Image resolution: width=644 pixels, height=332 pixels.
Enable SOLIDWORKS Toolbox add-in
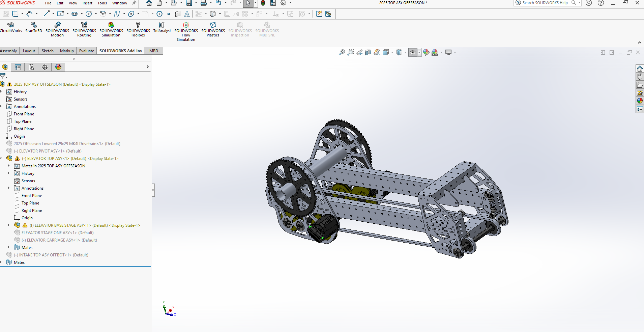point(138,29)
